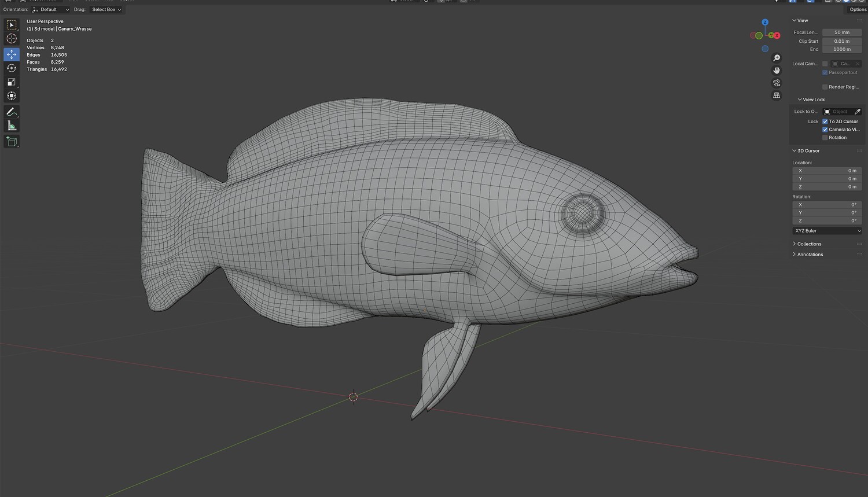Viewport: 868px width, 497px height.
Task: Click the red X axis gizmo handle
Action: [777, 36]
